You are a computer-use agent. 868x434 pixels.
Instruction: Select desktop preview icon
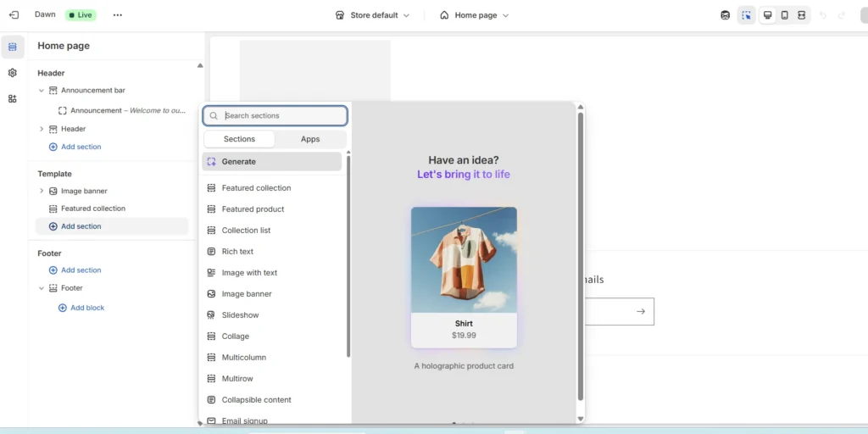point(767,15)
